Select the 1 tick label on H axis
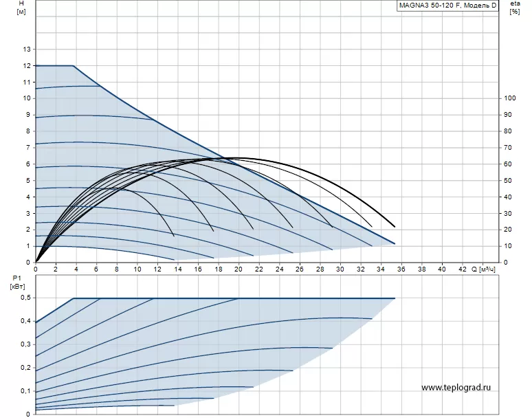This screenshot has width=532, height=420. tap(28, 246)
